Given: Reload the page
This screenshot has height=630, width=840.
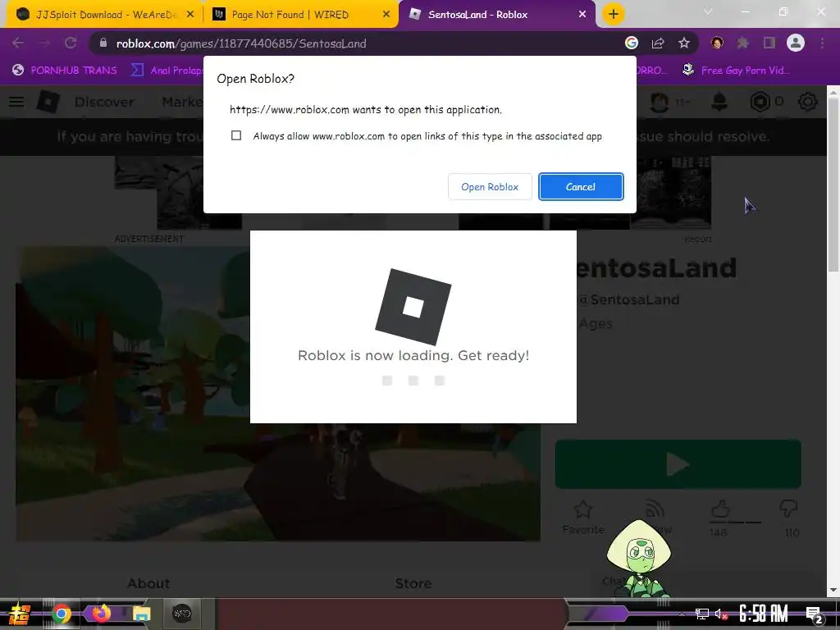Looking at the screenshot, I should tap(71, 43).
